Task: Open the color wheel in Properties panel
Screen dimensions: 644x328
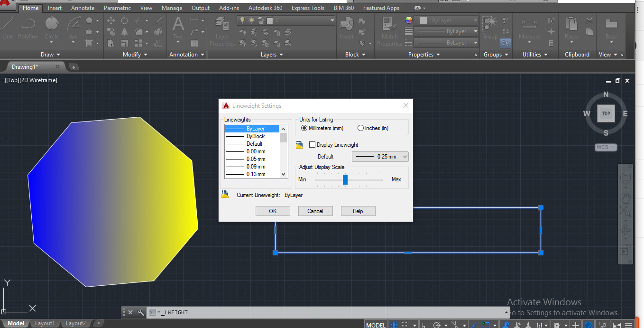Action: [408, 20]
